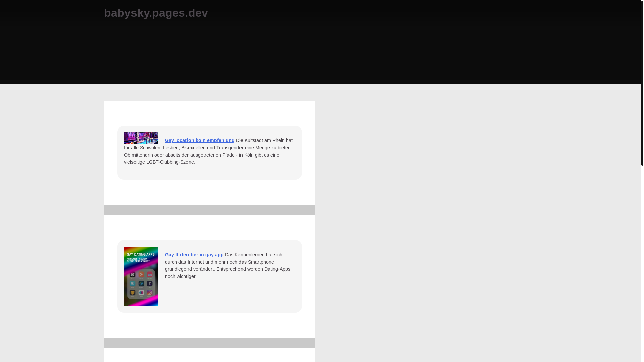
Task: Click the page's vertical scrollbar thumb
Action: click(x=642, y=83)
